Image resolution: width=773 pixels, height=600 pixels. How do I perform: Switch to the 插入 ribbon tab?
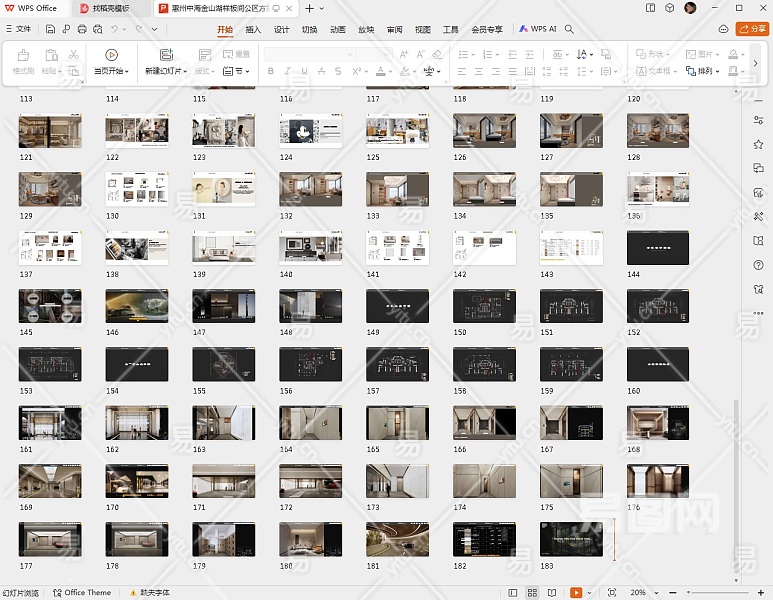tap(253, 29)
